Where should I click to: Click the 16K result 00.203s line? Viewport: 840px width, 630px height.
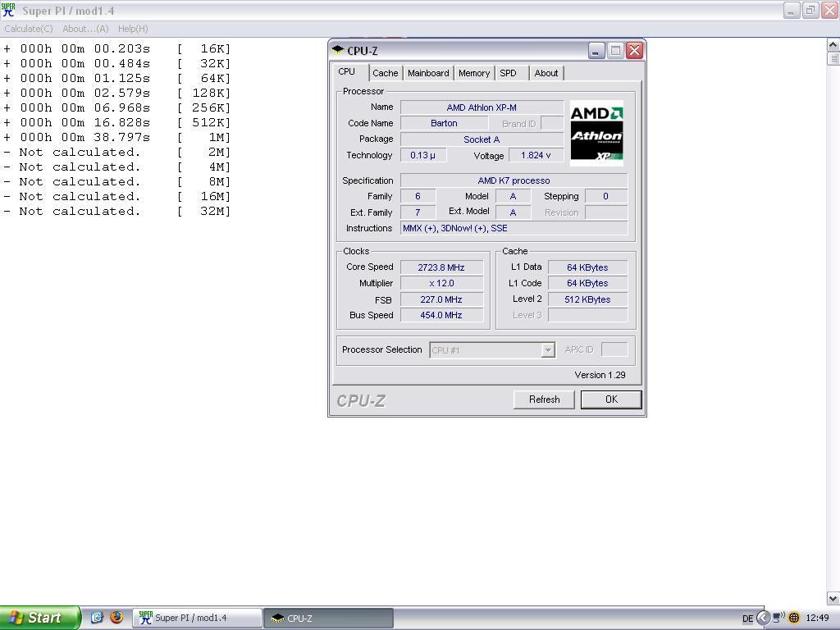pos(116,48)
